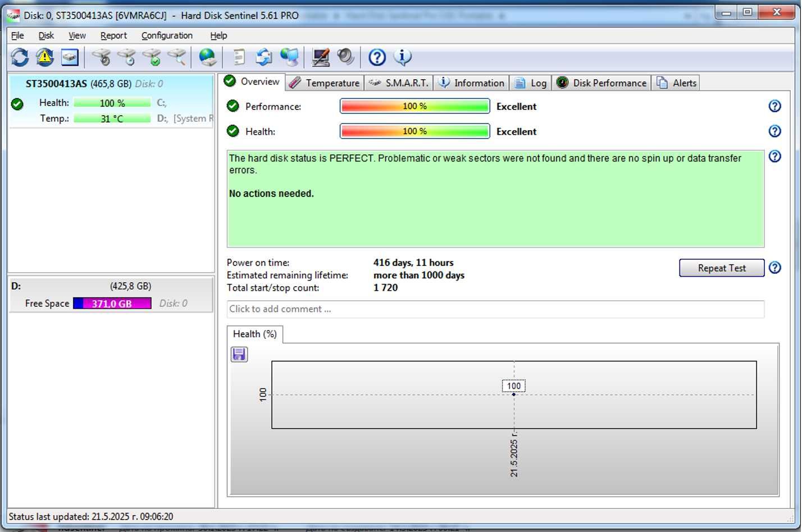Image resolution: width=802 pixels, height=532 pixels.
Task: Click the 'The hard disk status is PERFECT' message
Action: click(x=485, y=164)
